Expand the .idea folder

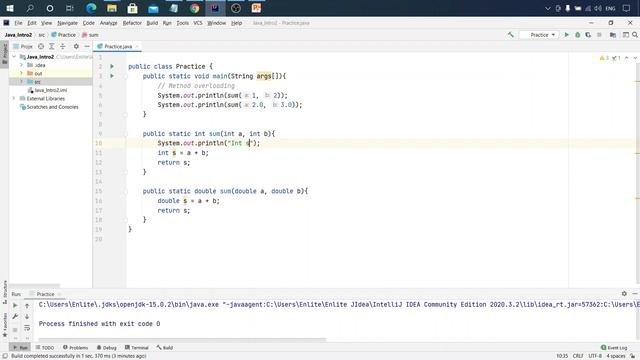point(21,65)
